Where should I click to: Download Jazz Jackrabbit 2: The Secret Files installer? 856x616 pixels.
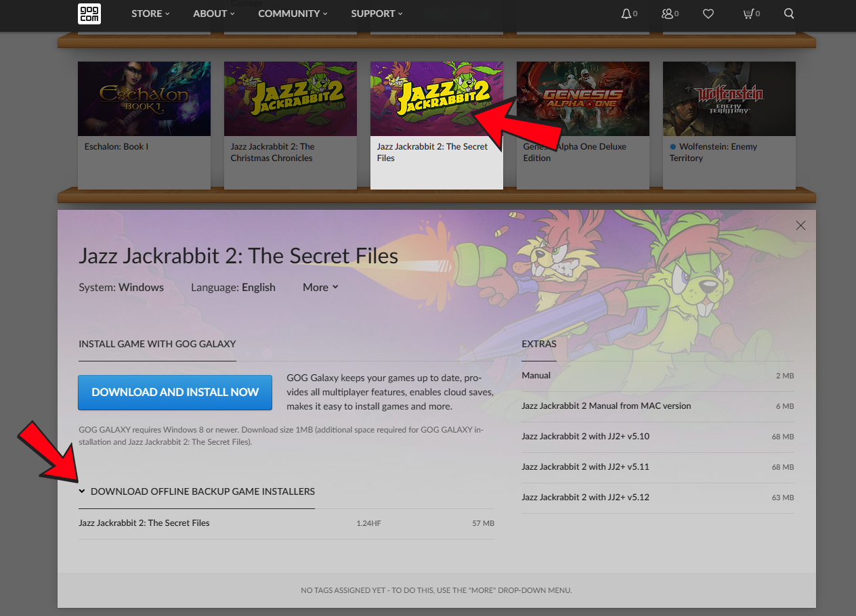pos(286,523)
